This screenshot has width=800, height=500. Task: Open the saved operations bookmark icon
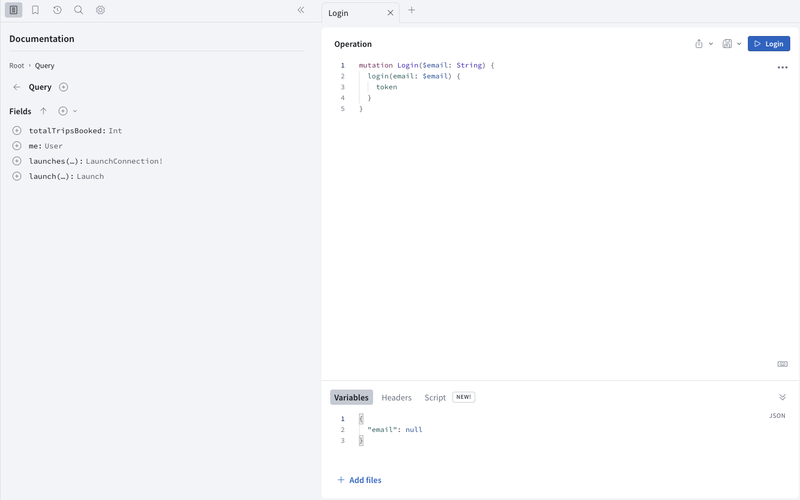tap(35, 10)
